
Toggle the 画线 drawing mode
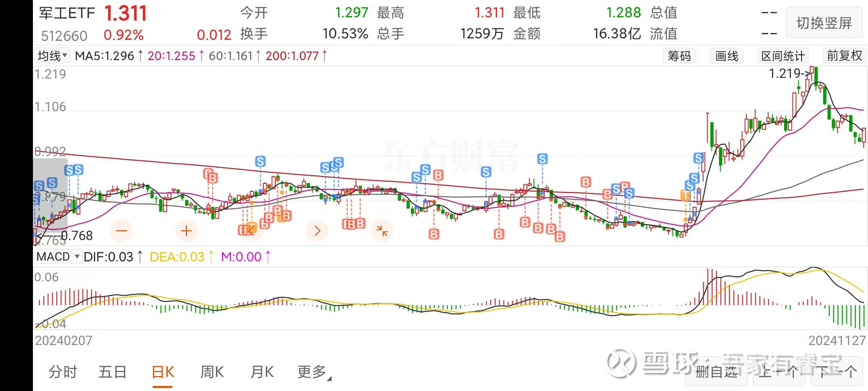click(727, 56)
